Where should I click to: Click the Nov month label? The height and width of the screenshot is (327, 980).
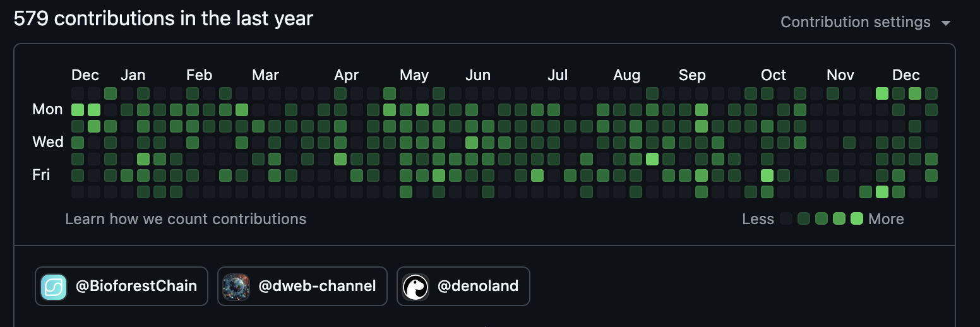pos(840,75)
